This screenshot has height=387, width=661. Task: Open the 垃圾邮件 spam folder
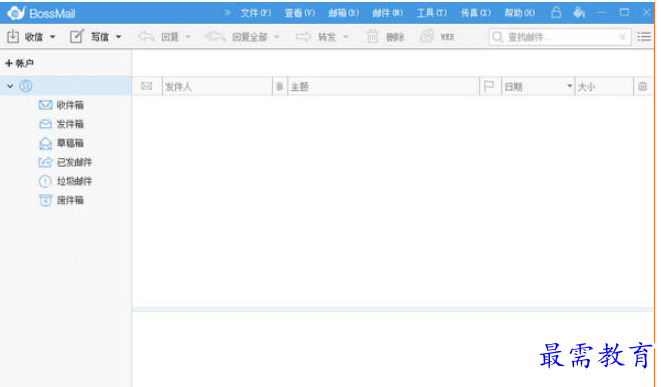(74, 181)
